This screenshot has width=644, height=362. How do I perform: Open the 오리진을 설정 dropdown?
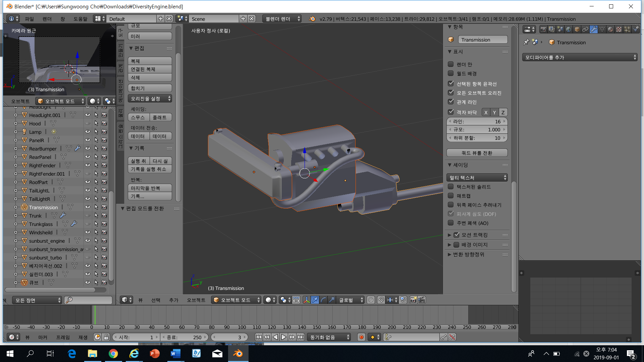click(150, 99)
